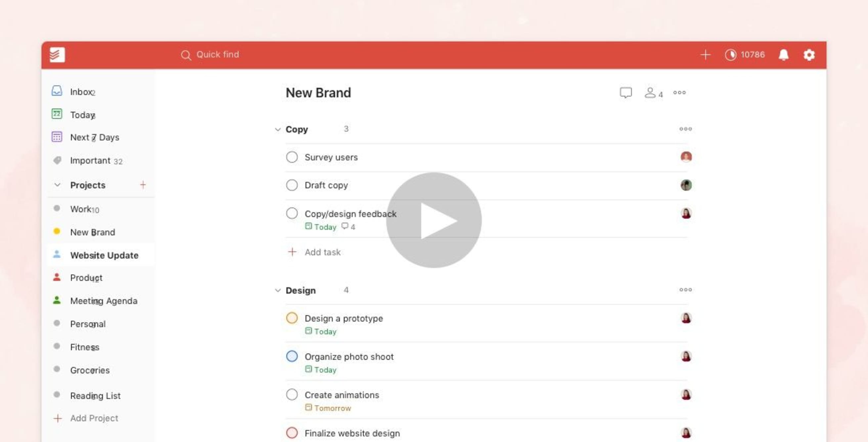The width and height of the screenshot is (868, 442).
Task: Complete the Finalize website design task
Action: click(292, 432)
